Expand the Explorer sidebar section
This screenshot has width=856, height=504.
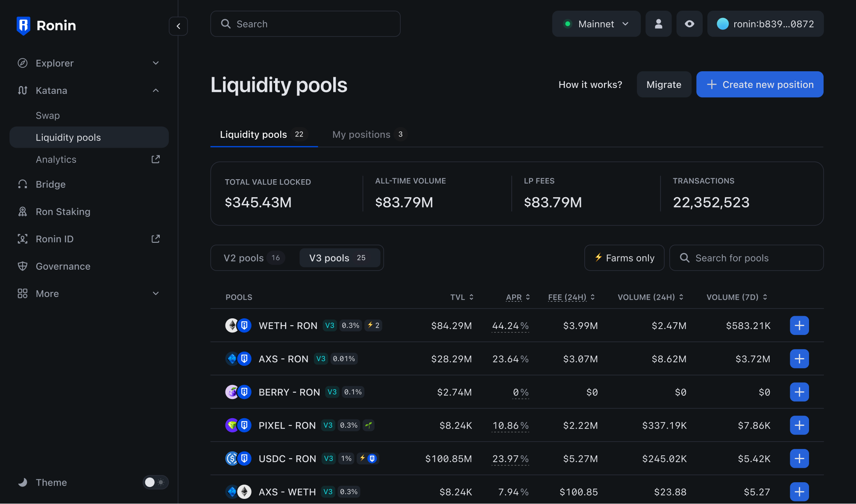pos(155,63)
